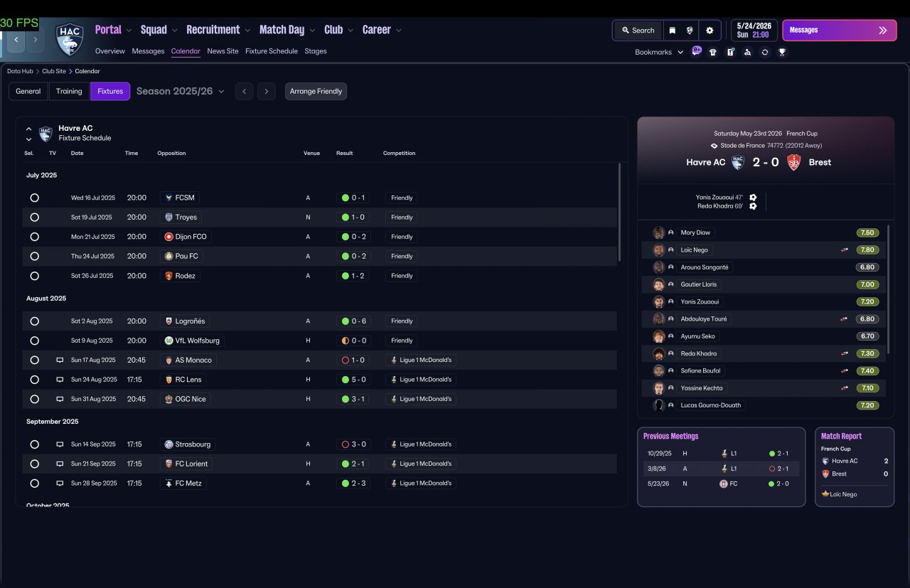Open the News Site sub-tab
Viewport: 910px width, 588px height.
coord(223,51)
